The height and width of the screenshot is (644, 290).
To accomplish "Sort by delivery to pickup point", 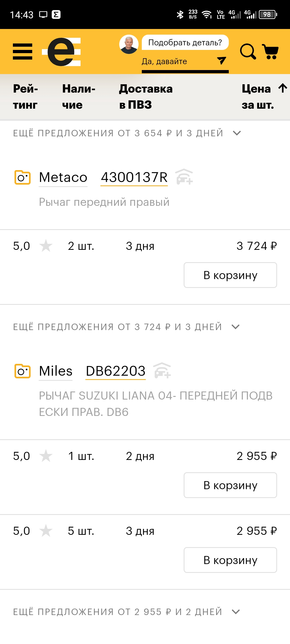I will (146, 97).
